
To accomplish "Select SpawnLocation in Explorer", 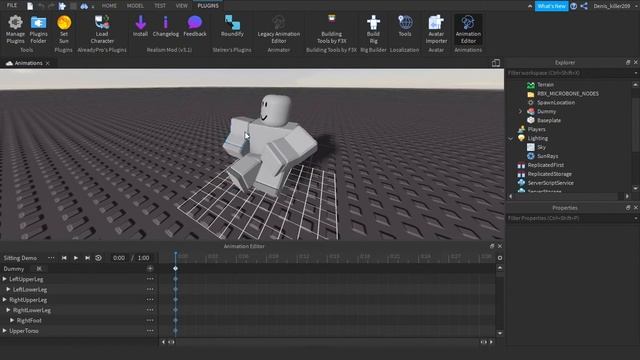I will [x=556, y=102].
